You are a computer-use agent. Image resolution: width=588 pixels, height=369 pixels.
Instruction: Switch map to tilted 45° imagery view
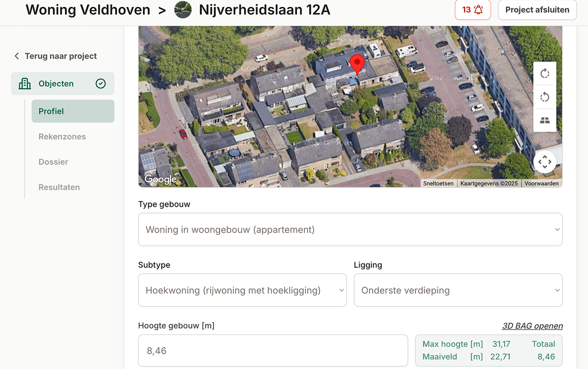click(x=545, y=120)
